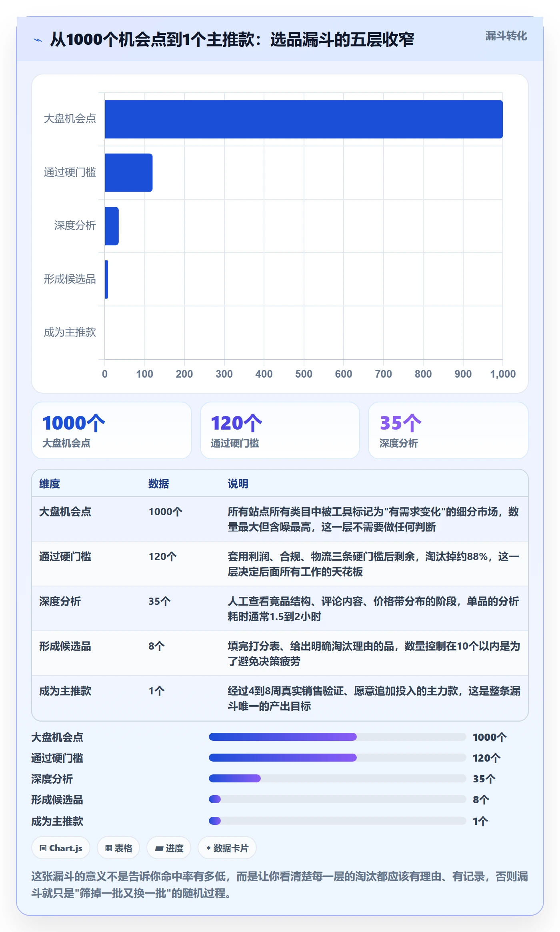Click the 数据 column header

[x=159, y=484]
